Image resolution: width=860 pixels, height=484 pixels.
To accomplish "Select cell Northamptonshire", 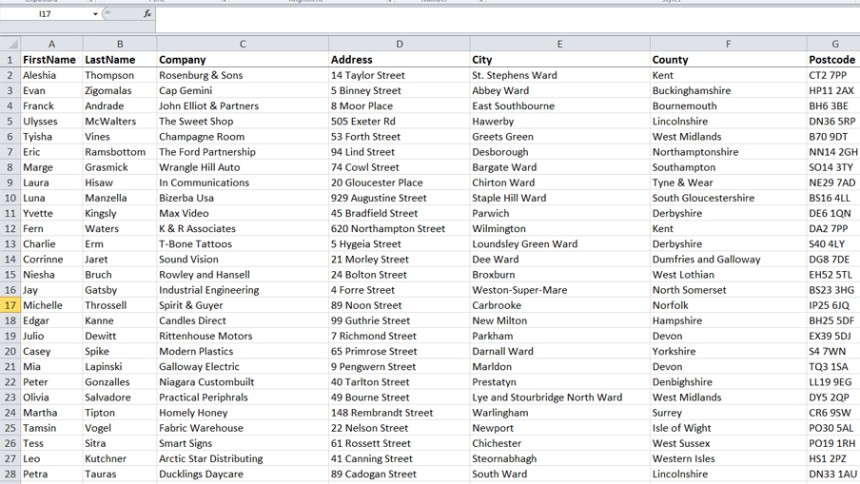I will pos(728,152).
